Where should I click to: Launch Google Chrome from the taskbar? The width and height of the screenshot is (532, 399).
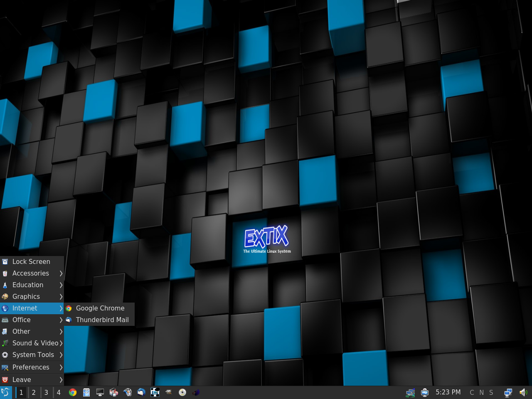coord(73,392)
